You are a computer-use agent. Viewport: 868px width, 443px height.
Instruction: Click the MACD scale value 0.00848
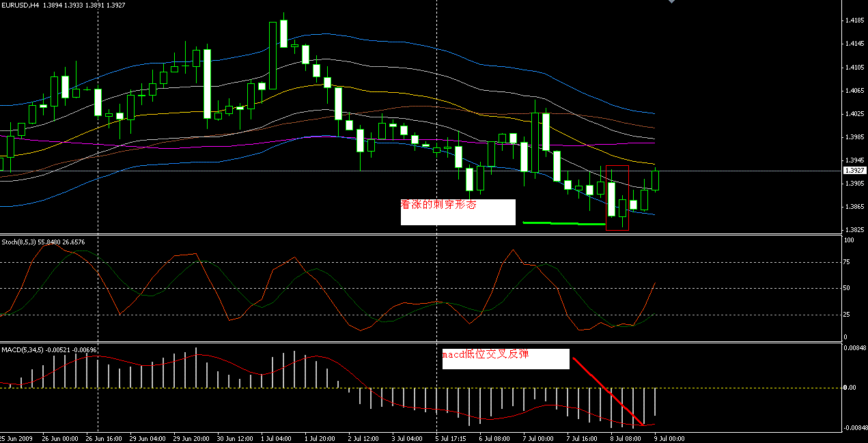click(856, 348)
